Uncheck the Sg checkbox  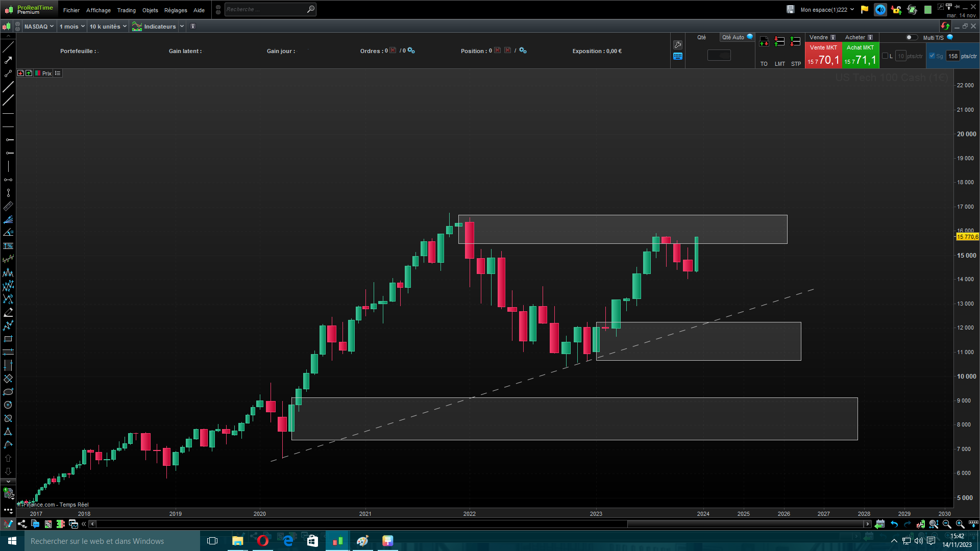(x=932, y=56)
